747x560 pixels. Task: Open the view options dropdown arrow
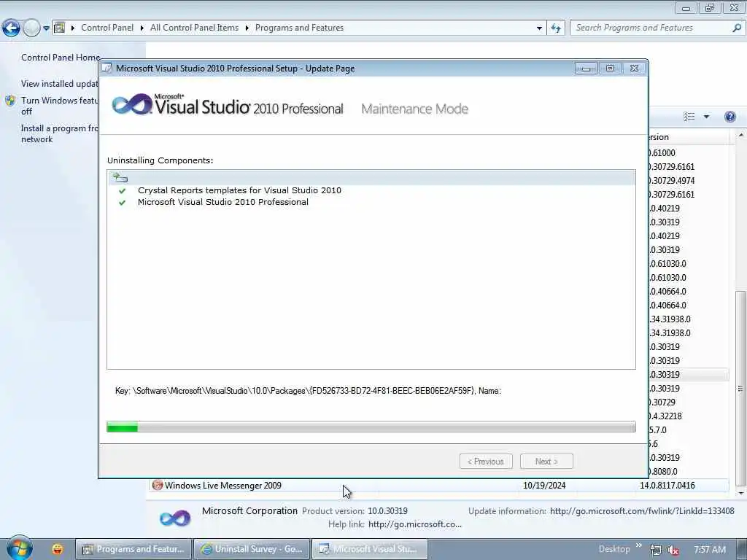click(x=706, y=117)
